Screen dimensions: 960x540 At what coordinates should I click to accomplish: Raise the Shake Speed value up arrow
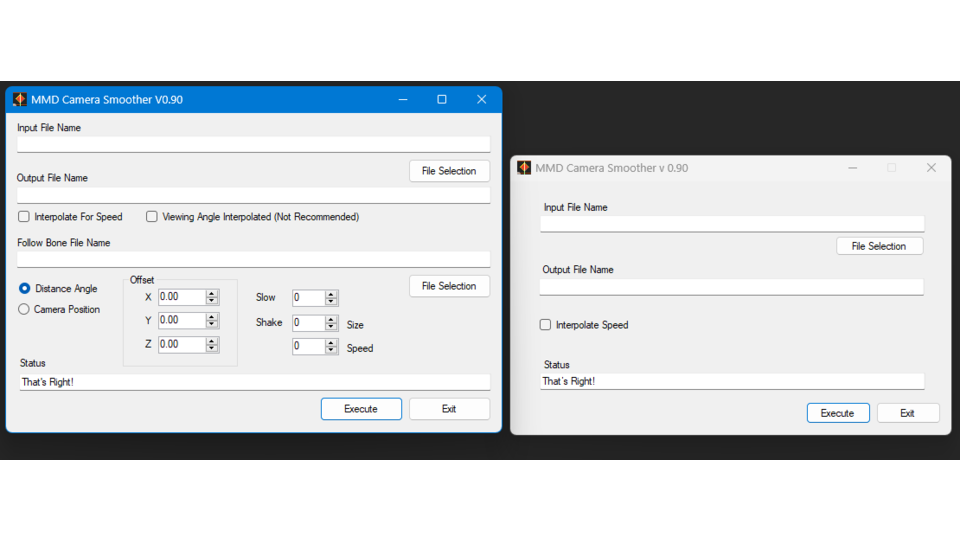[x=331, y=342]
